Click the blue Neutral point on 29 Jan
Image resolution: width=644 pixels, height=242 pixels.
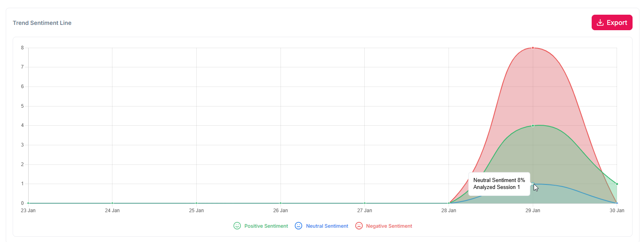pyautogui.click(x=533, y=184)
